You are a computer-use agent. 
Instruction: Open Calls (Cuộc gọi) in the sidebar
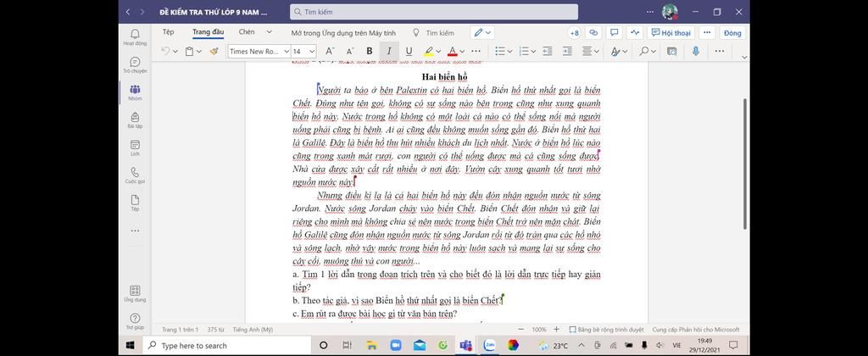pos(135,175)
